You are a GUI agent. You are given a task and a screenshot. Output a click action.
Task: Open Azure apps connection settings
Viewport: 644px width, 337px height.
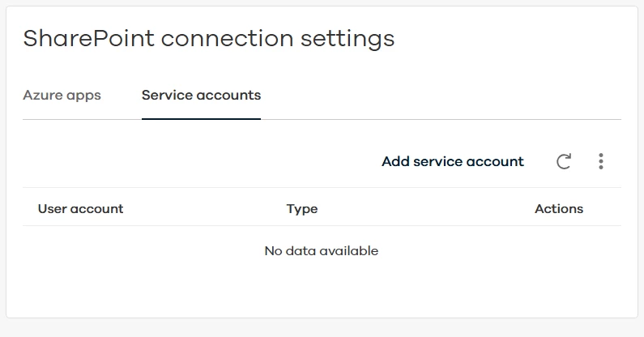[62, 96]
